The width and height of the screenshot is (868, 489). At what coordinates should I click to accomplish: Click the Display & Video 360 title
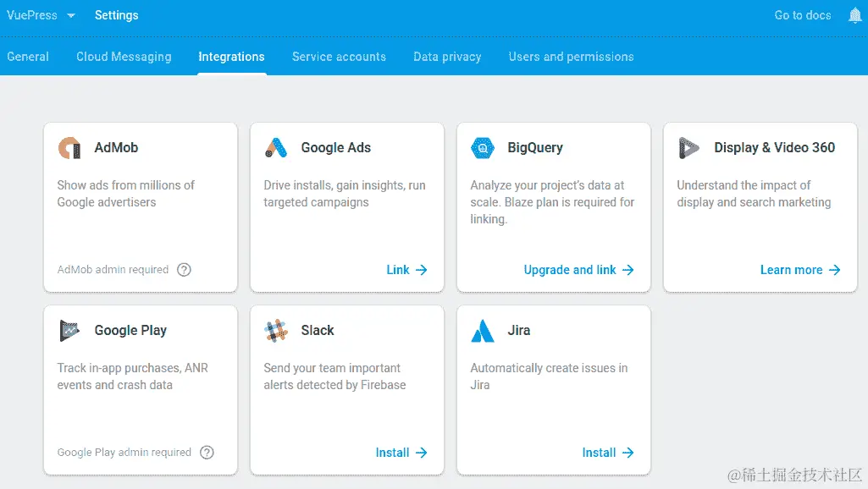775,148
